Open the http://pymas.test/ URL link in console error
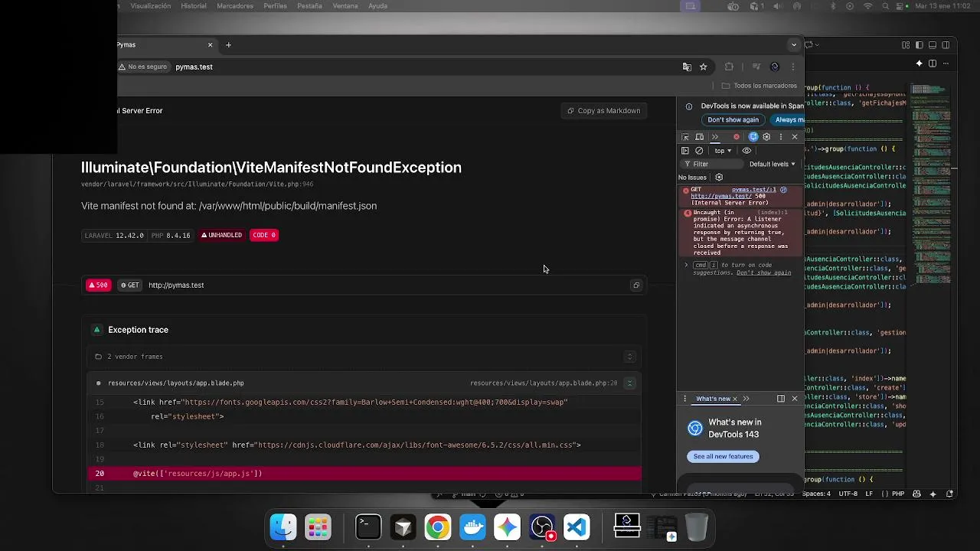980x551 pixels. coord(720,196)
